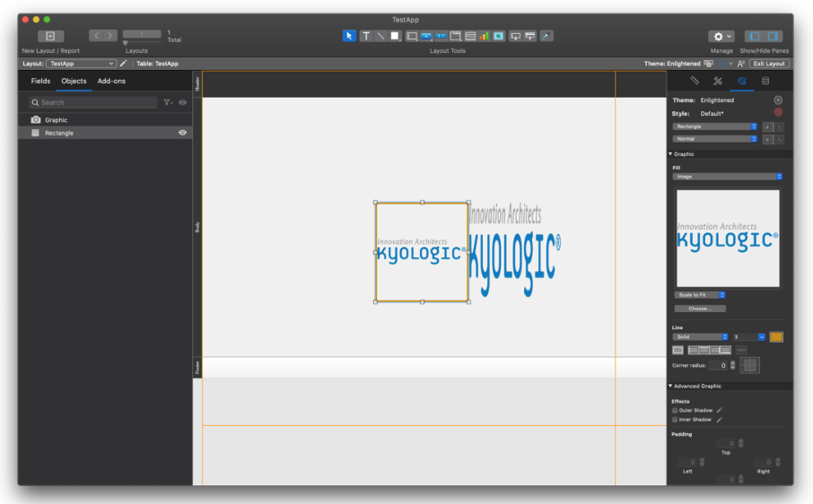Screen dimensions: 813x504
Task: Click the Exit Layout button
Action: tap(769, 63)
